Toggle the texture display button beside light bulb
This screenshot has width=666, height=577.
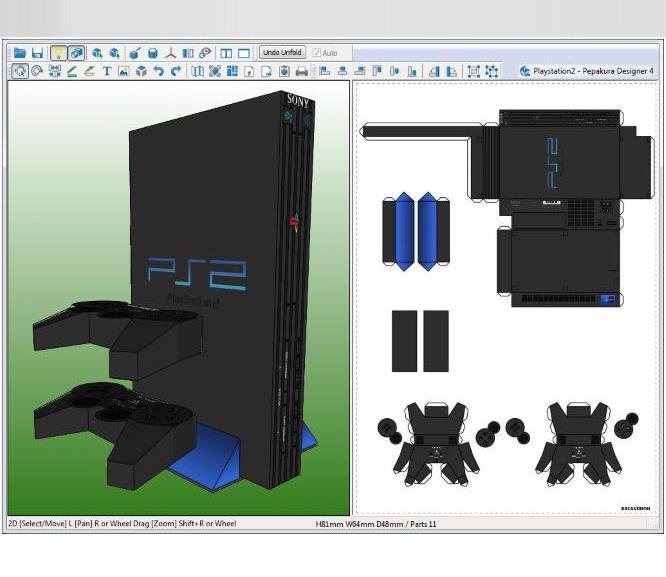click(x=76, y=53)
